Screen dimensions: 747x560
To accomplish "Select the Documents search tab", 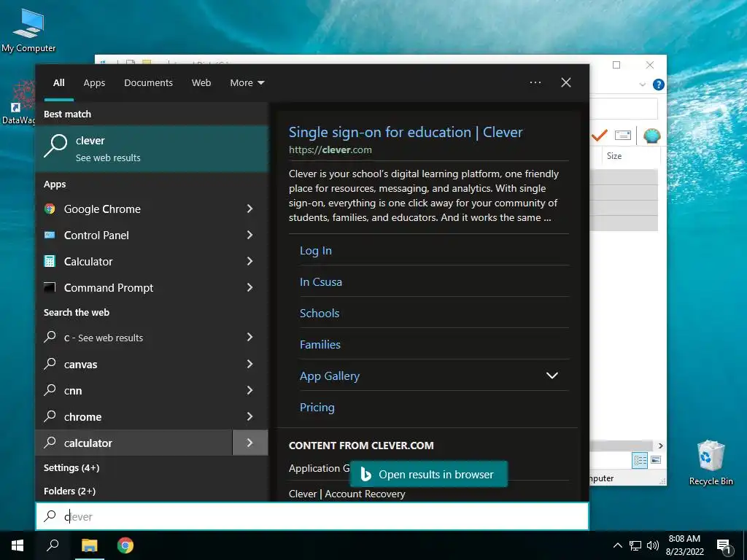I will 148,83.
